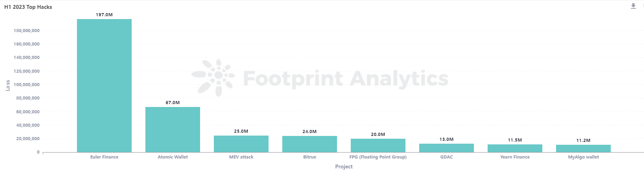Click the Footprint Analytics watermark logo
This screenshot has width=644, height=173.
pyautogui.click(x=213, y=78)
